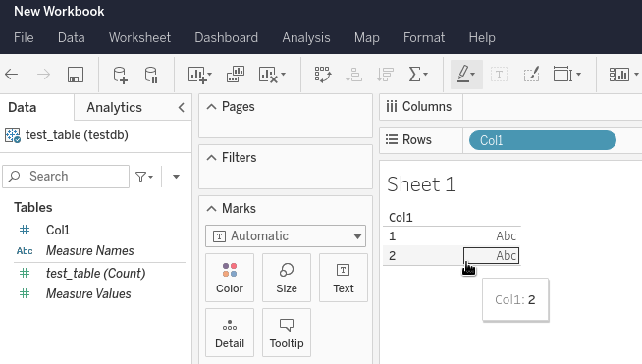Select the test_table (testdb) data source
This screenshot has width=642, height=364.
pos(77,135)
